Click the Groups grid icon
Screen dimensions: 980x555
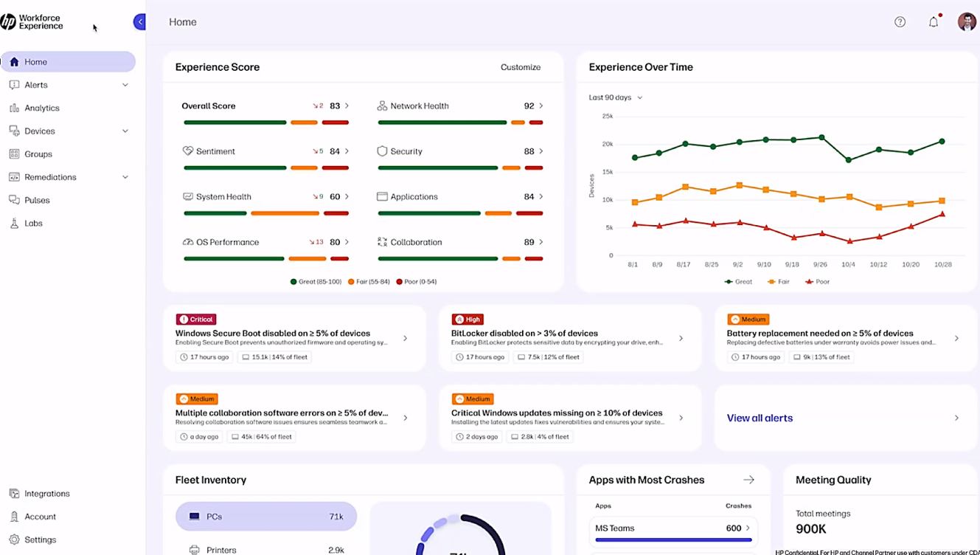[14, 154]
